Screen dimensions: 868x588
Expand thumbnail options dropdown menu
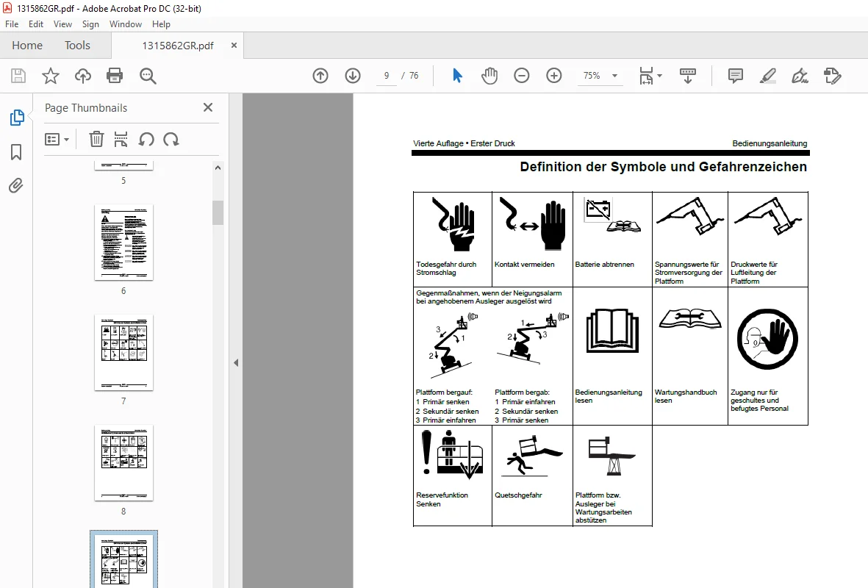[x=57, y=139]
